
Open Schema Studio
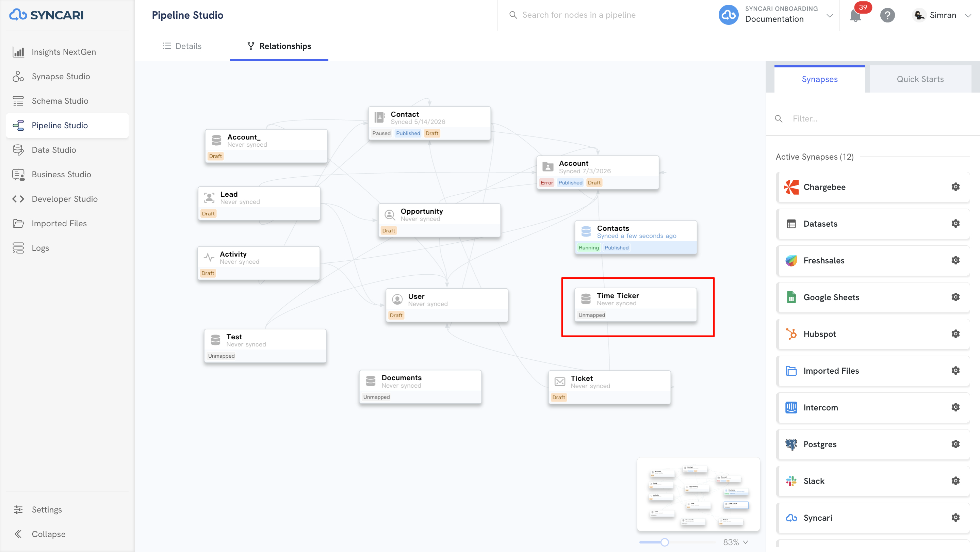pos(67,101)
